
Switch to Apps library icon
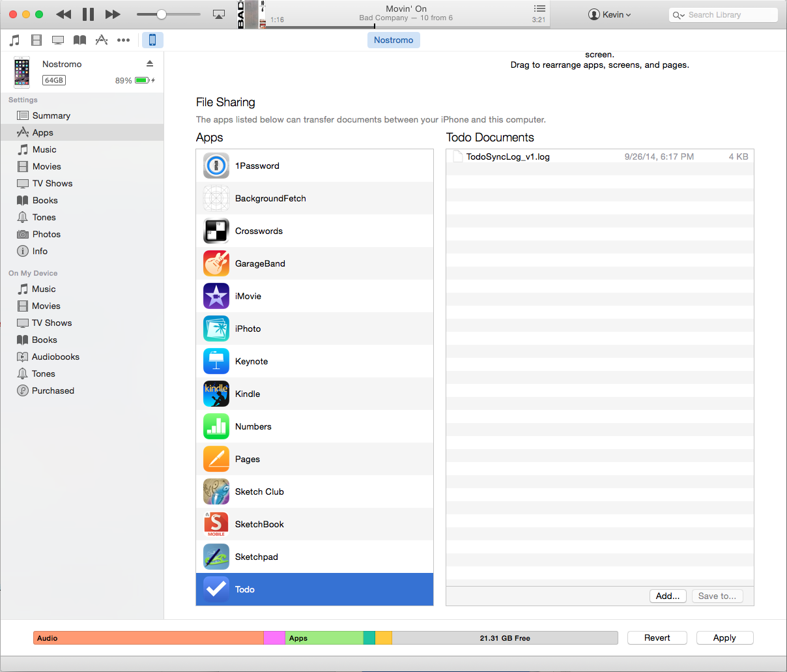click(x=102, y=40)
